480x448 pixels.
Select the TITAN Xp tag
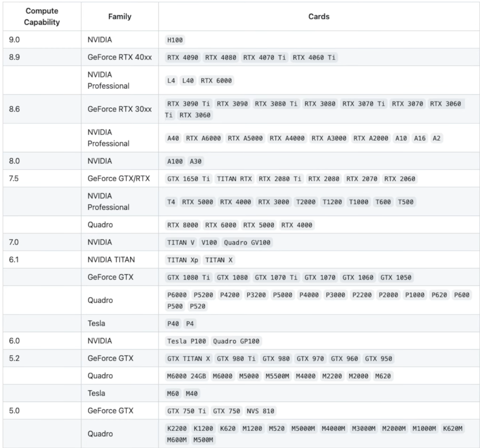[x=182, y=260]
